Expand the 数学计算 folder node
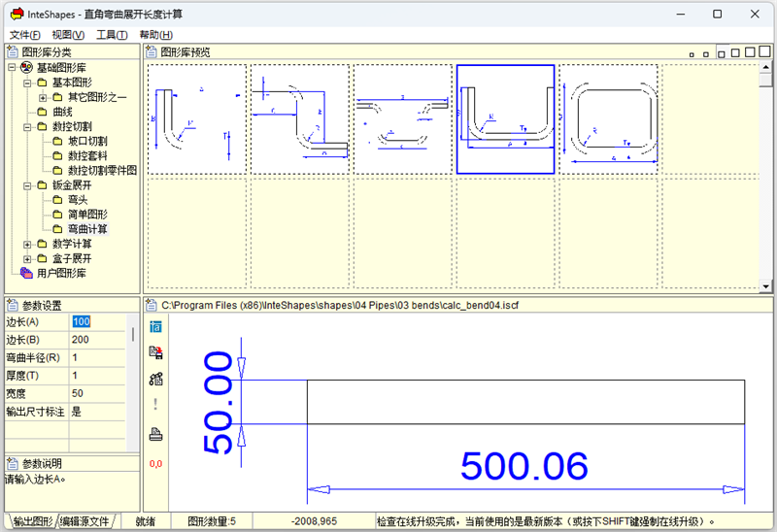Image resolution: width=777 pixels, height=532 pixels. pyautogui.click(x=27, y=245)
